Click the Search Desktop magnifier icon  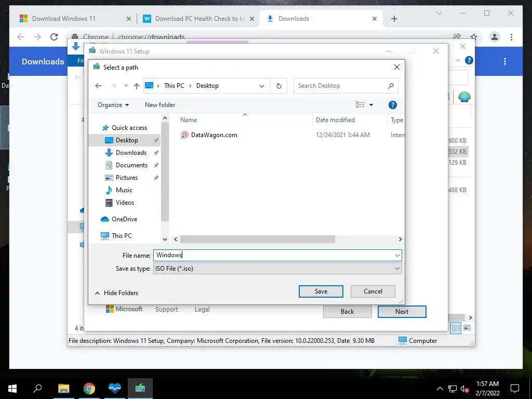tap(391, 86)
